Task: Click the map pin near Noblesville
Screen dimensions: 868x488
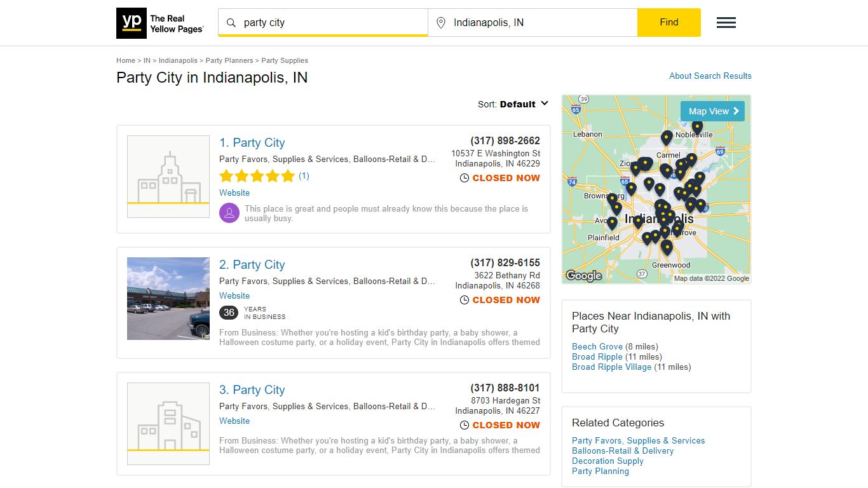Action: tap(697, 128)
